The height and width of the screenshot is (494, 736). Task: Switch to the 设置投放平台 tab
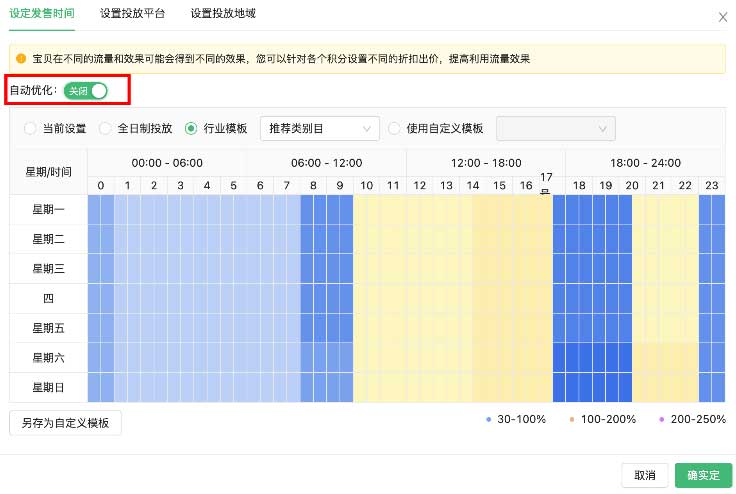point(132,14)
